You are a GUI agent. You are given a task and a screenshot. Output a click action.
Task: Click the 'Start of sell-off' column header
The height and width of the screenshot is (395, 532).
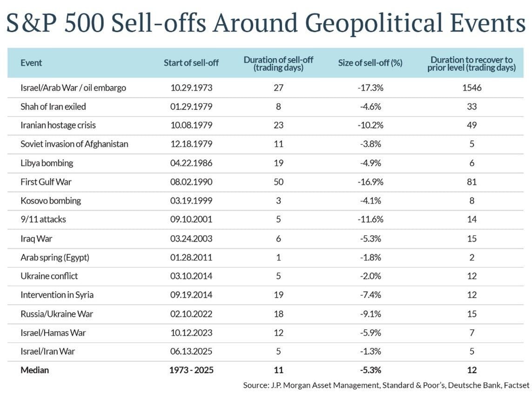point(191,63)
